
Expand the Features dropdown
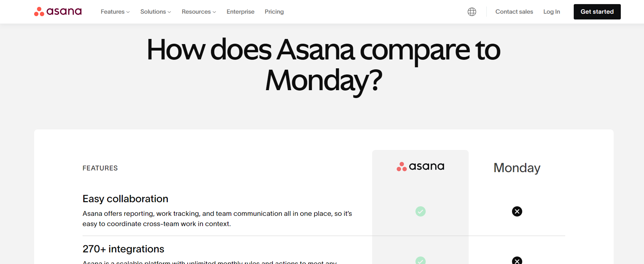(115, 11)
